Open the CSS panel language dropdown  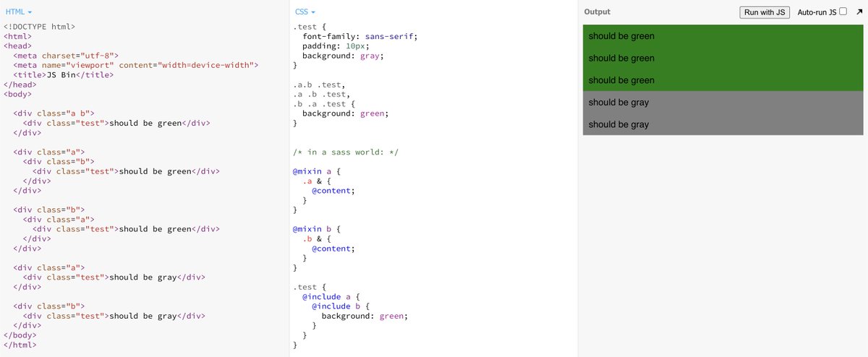click(305, 12)
